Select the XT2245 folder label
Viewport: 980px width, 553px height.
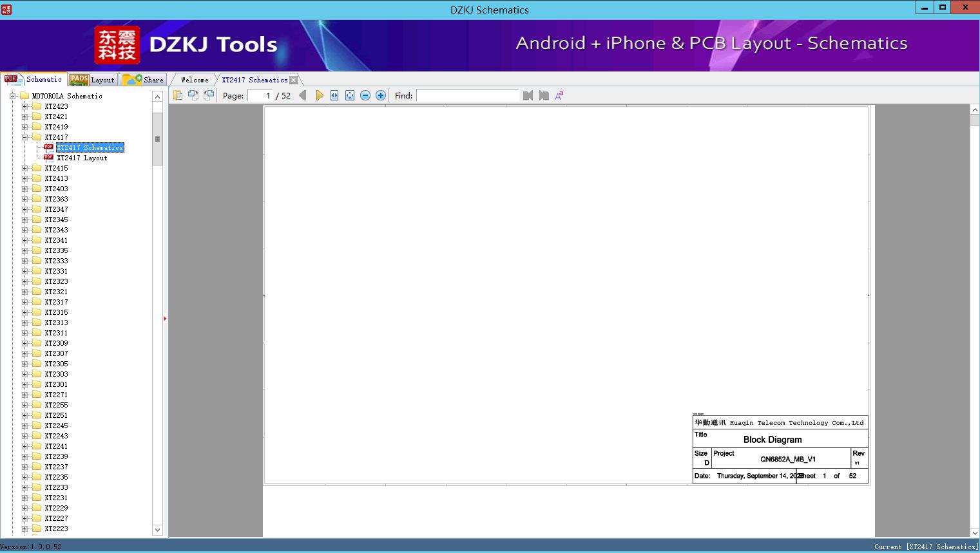pyautogui.click(x=56, y=426)
